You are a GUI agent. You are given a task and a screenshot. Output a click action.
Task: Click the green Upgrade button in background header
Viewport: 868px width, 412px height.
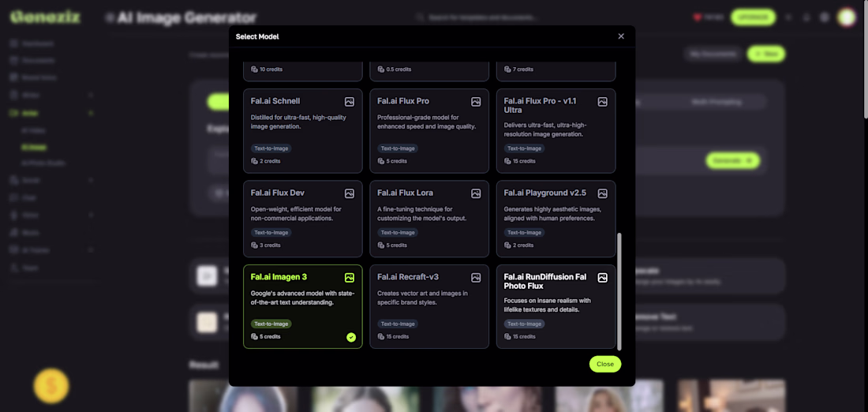click(753, 17)
